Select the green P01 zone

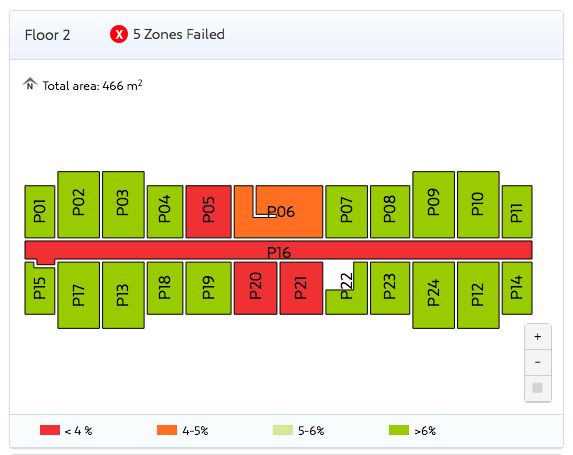(39, 212)
